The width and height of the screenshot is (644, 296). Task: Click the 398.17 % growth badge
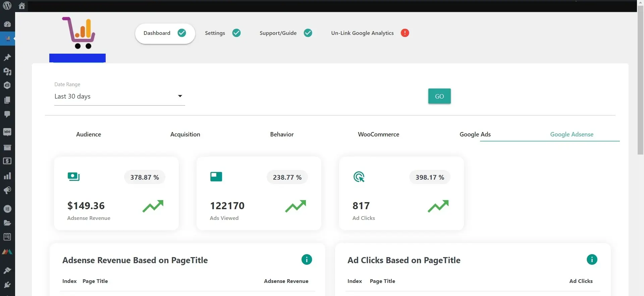click(430, 177)
